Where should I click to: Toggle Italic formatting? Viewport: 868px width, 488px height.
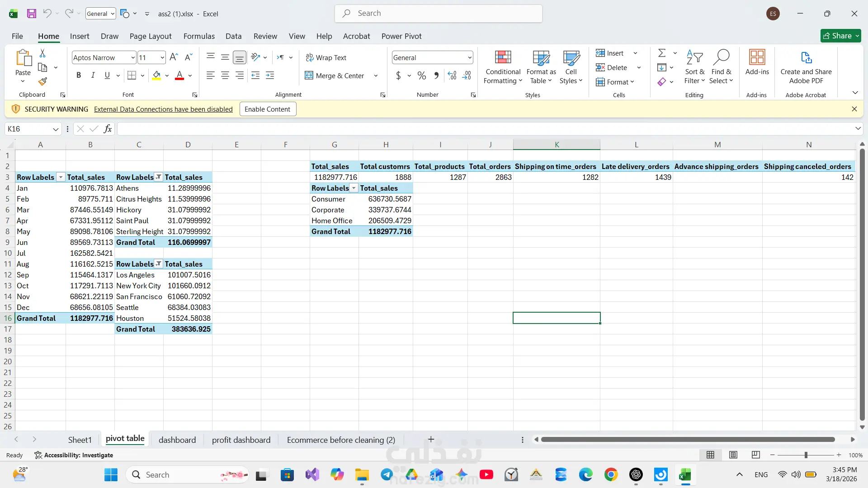point(93,75)
